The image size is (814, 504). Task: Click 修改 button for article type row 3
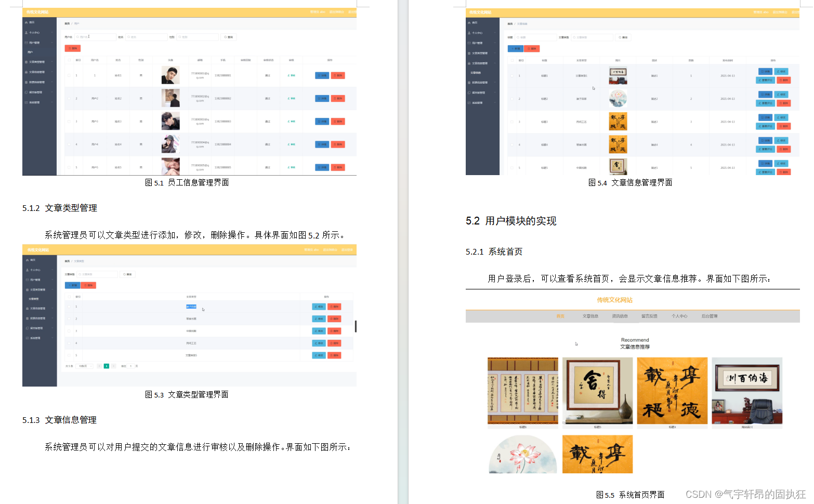pyautogui.click(x=319, y=331)
